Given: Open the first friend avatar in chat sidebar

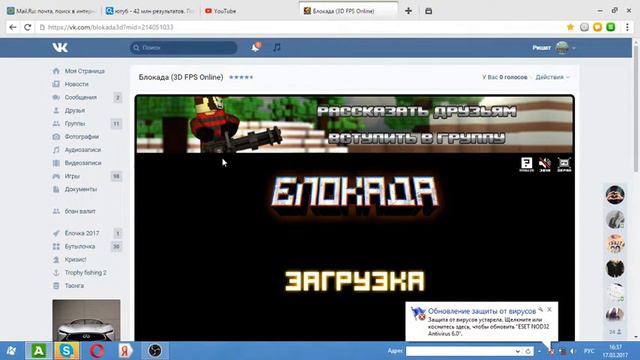Looking at the screenshot, I should [615, 195].
